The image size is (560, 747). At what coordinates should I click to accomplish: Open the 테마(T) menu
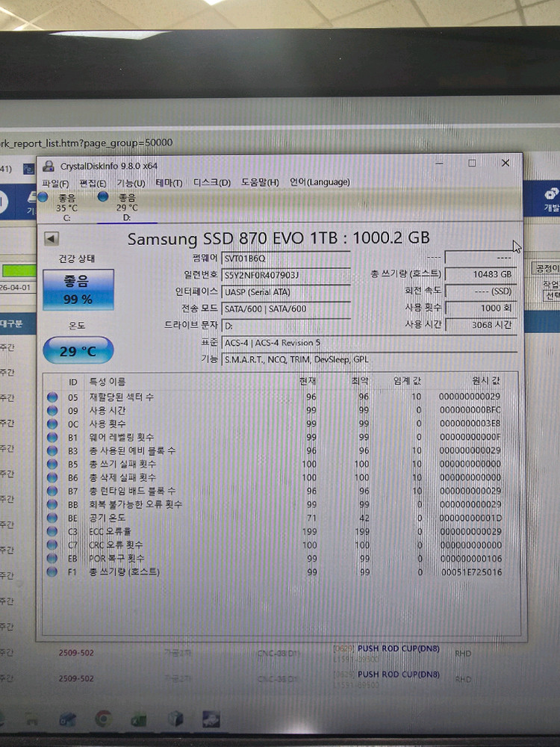pos(169,183)
